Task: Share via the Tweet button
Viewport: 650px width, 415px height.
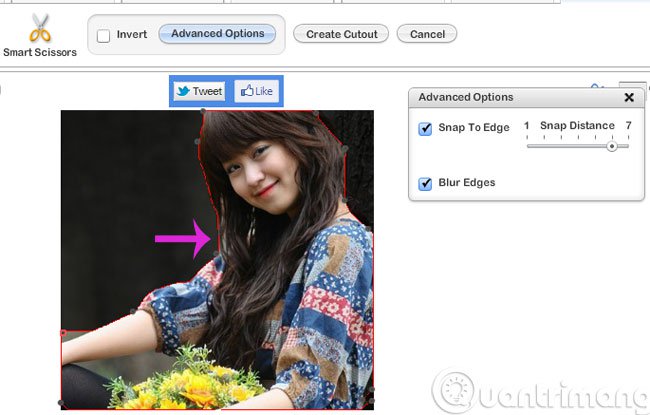Action: click(x=200, y=91)
